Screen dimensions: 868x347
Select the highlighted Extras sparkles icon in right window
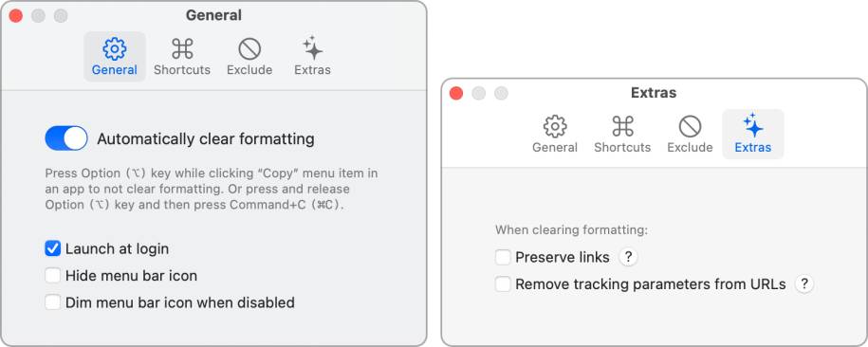pos(753,126)
